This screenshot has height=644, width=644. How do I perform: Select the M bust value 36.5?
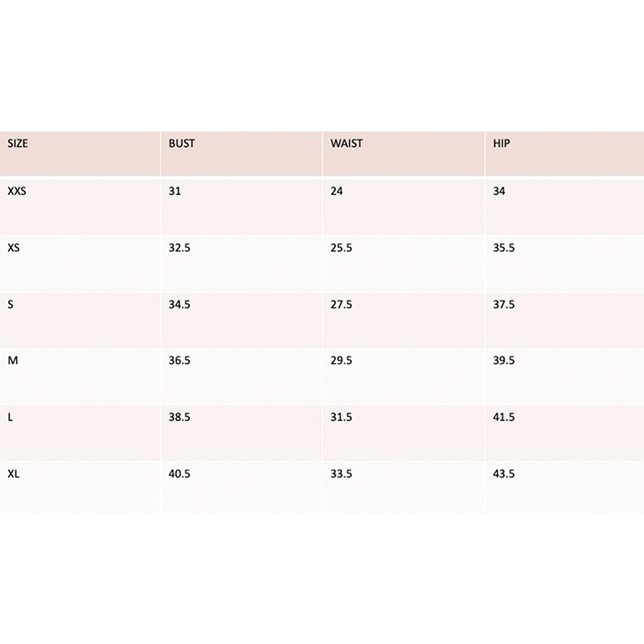(x=180, y=361)
